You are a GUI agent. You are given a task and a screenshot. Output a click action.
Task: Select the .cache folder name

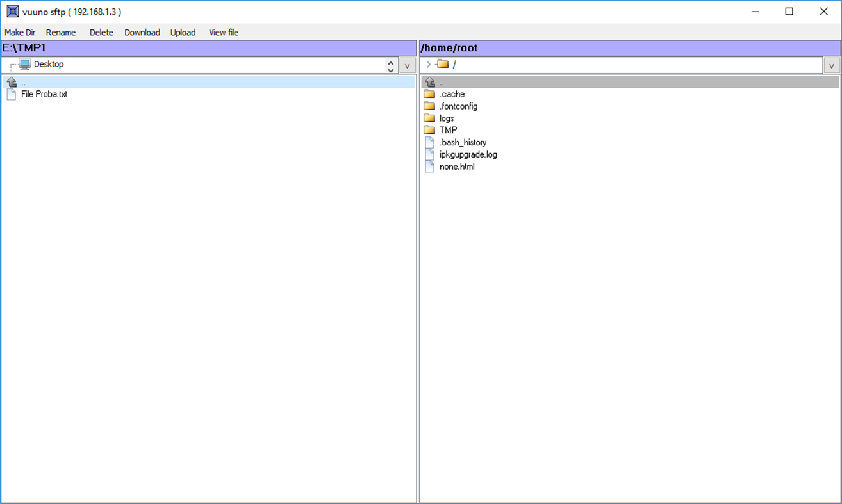pyautogui.click(x=452, y=94)
